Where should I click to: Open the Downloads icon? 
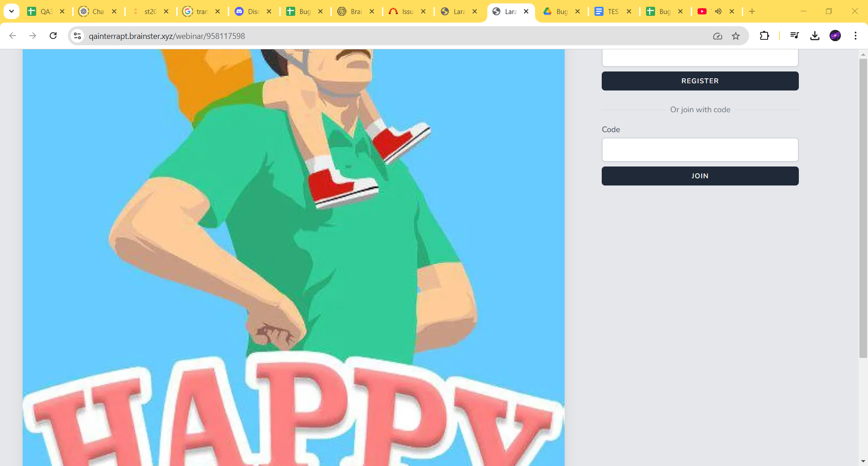pos(815,36)
